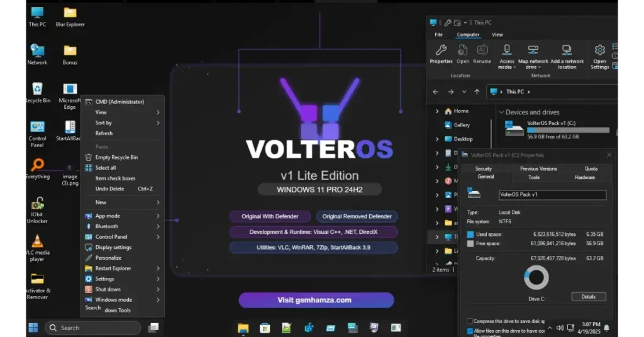Click the Open Settings gear in ribbon

click(599, 57)
